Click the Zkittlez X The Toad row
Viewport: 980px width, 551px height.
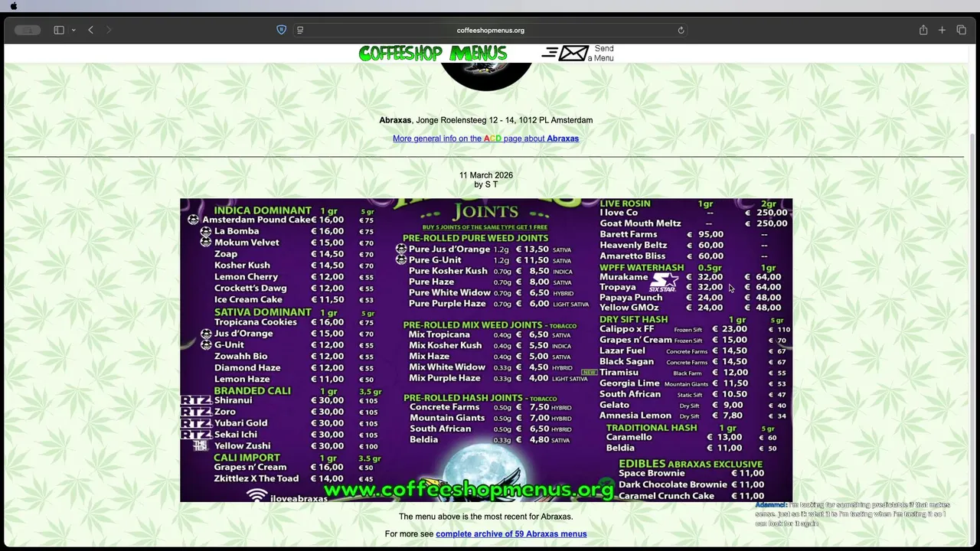coord(294,479)
